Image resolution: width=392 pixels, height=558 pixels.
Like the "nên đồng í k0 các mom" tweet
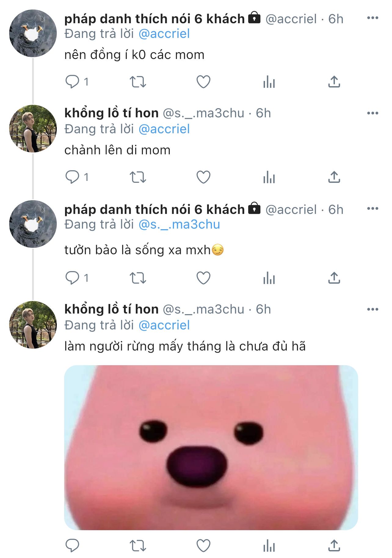coord(203,82)
